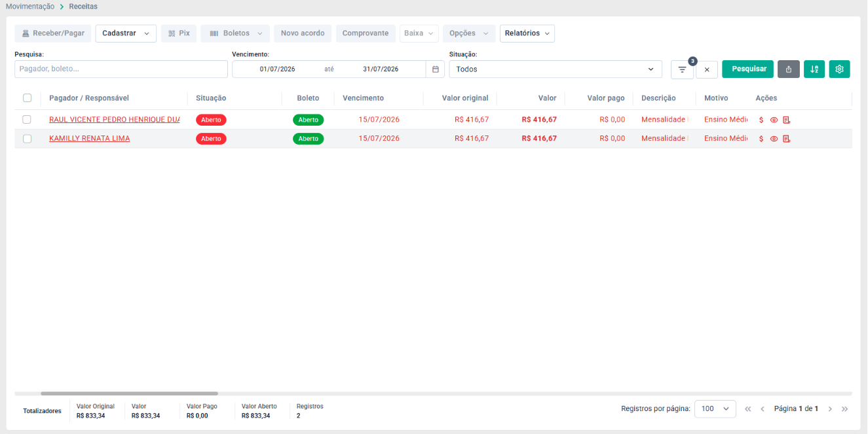Viewport: 868px width, 434px height.
Task: Open the KAMILLY RENATA LIMA payer link
Action: click(x=90, y=139)
